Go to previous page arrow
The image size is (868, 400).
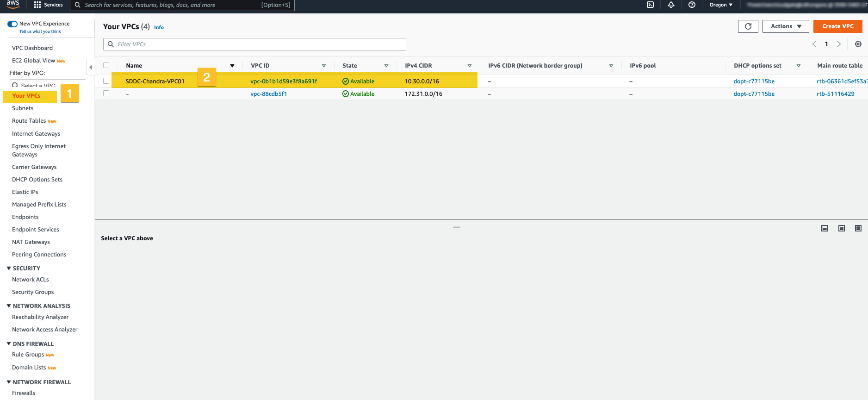[x=814, y=44]
